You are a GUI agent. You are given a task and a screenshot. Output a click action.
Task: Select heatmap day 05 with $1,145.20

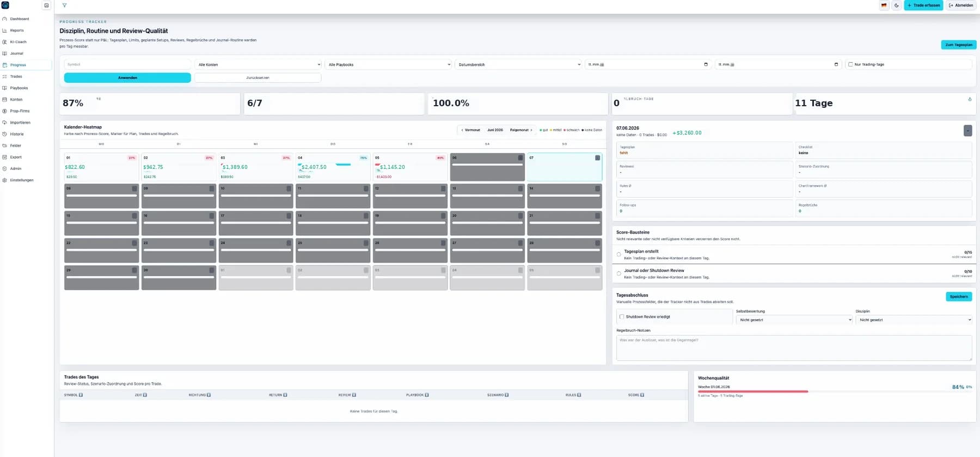(410, 167)
